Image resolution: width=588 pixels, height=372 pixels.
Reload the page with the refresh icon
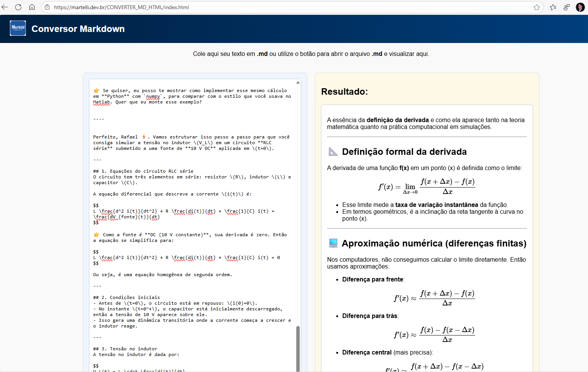tap(18, 7)
